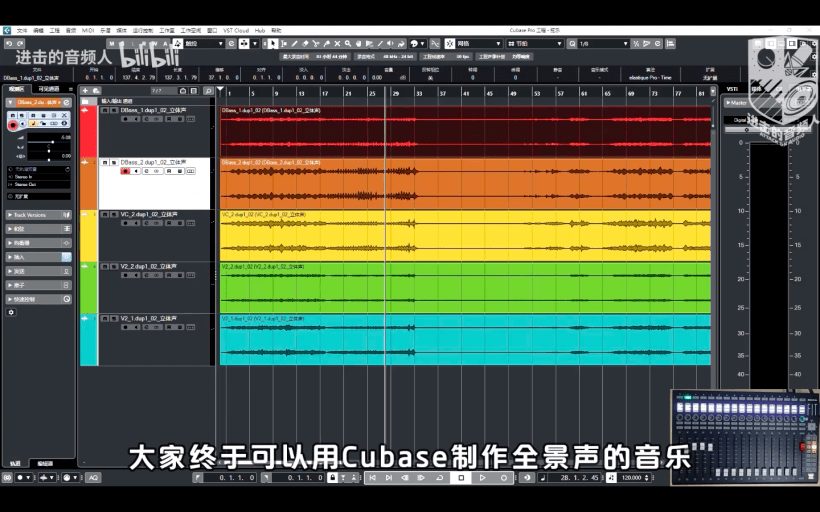Select the Draw pencil tool
820x512 pixels.
pyautogui.click(x=295, y=44)
